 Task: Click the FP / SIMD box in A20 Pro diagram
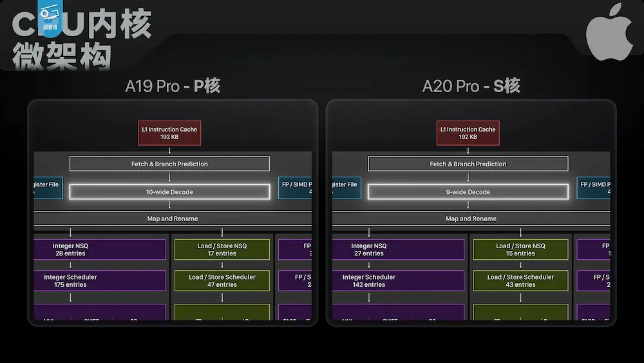594,188
